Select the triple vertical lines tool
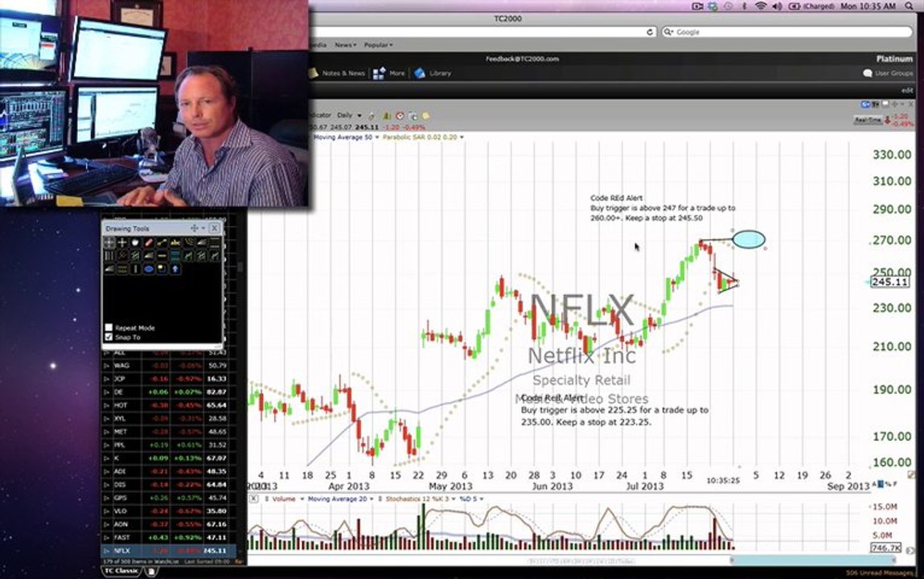 pos(109,256)
